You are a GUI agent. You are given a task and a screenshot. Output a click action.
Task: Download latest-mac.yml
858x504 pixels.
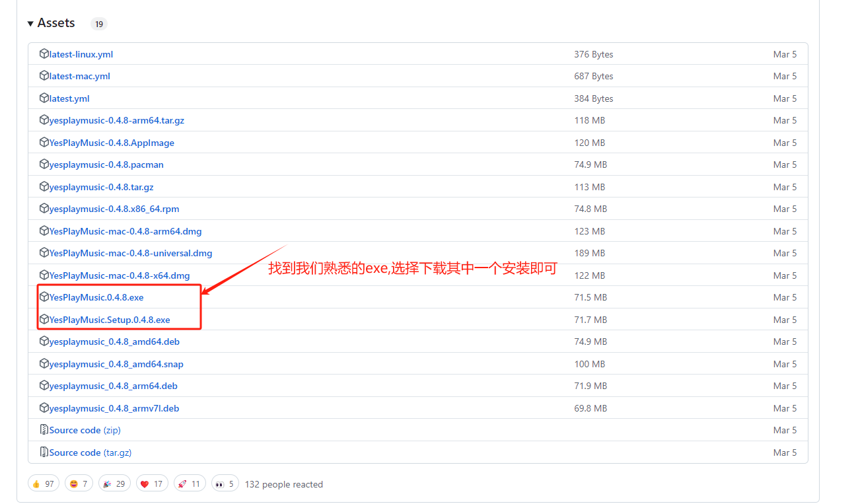click(80, 76)
